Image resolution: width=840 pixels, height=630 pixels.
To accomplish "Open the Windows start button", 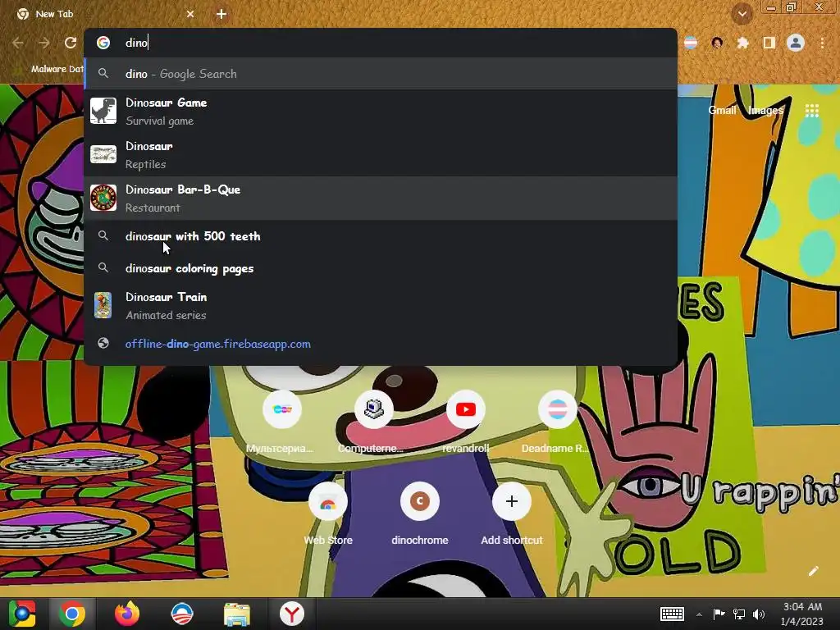I will (21, 614).
